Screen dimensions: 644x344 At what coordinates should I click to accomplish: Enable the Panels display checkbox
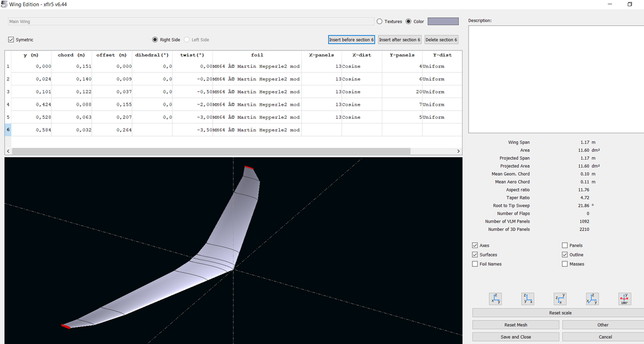pyautogui.click(x=565, y=245)
